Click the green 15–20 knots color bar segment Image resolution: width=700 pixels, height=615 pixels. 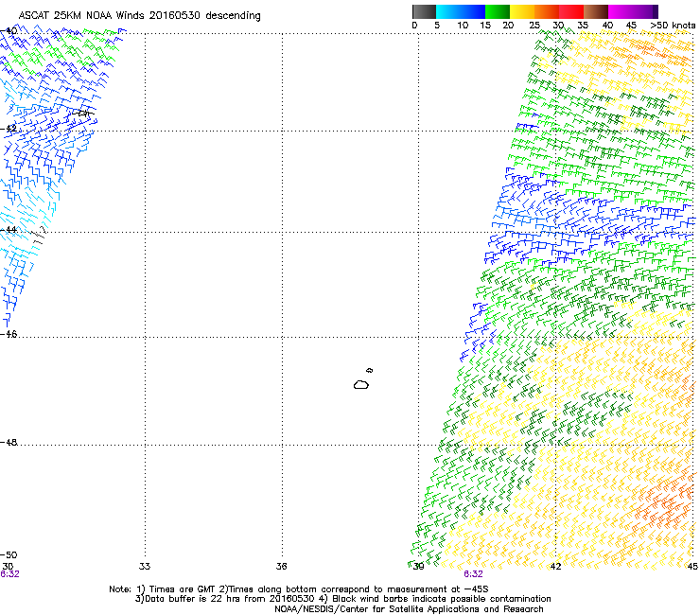498,11
